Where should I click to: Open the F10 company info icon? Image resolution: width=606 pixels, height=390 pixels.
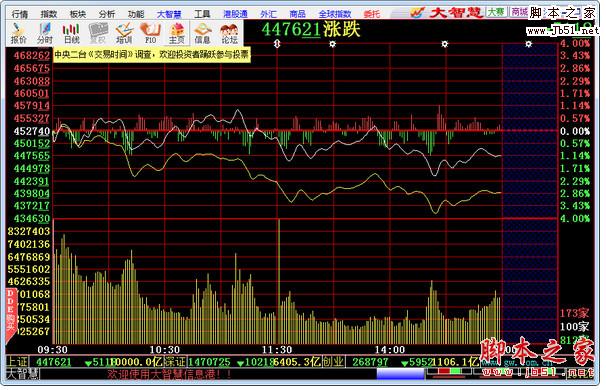(x=150, y=33)
